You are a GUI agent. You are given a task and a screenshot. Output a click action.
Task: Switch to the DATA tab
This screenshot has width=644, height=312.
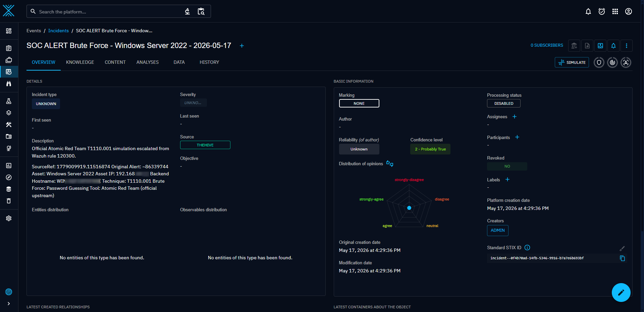[179, 62]
